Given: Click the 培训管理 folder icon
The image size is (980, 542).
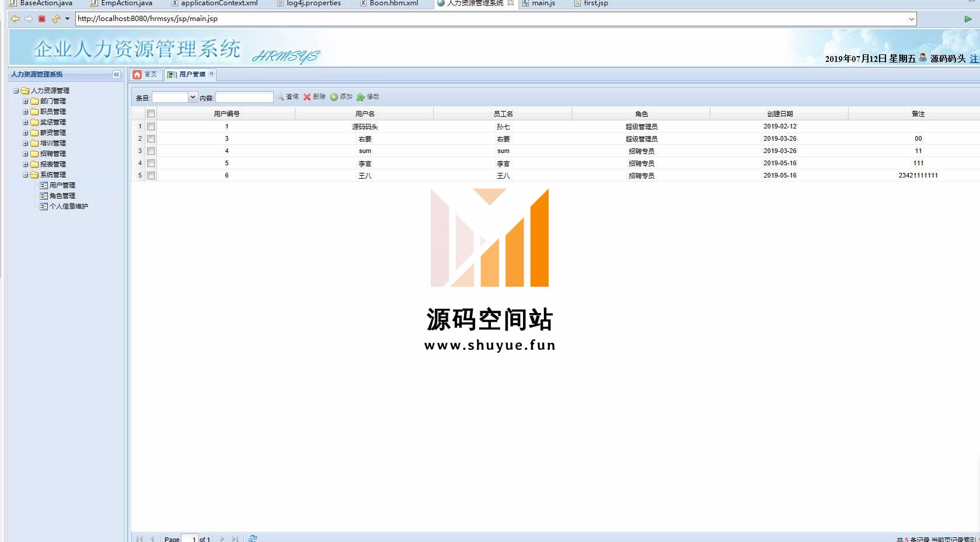Looking at the screenshot, I should click(x=34, y=143).
